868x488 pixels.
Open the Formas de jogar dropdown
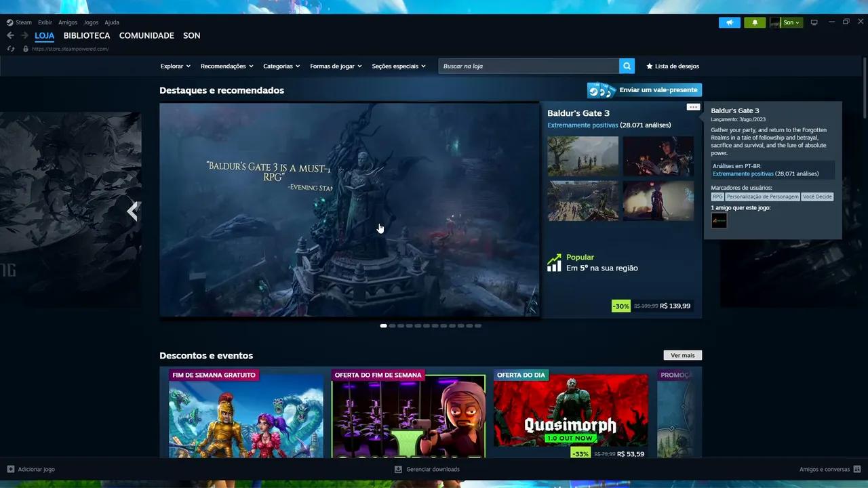(336, 66)
